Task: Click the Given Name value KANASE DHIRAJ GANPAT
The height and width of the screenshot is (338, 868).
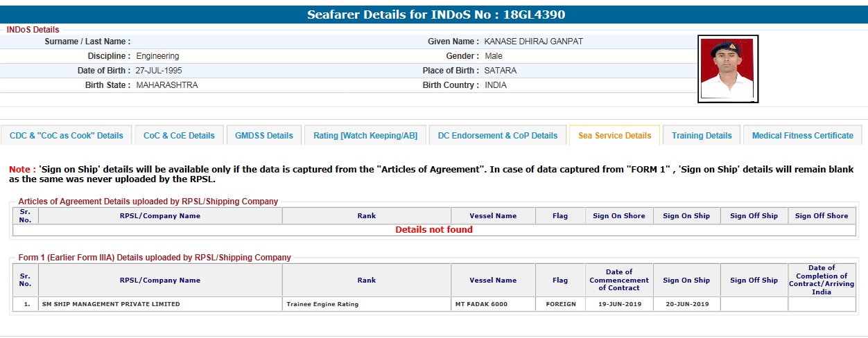Action: click(x=533, y=42)
